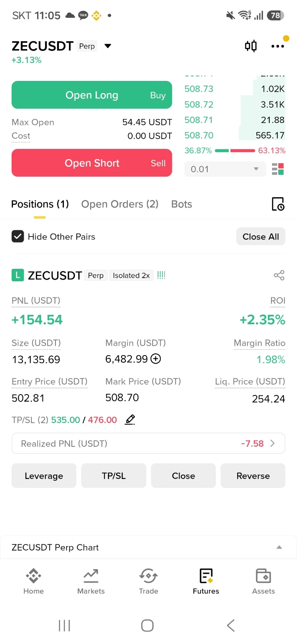Open the Realized PNL details chevron
The image size is (297, 644).
click(x=272, y=444)
